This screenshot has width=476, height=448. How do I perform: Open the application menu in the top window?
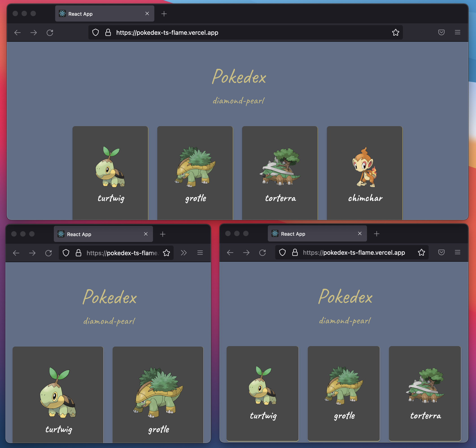coord(458,32)
